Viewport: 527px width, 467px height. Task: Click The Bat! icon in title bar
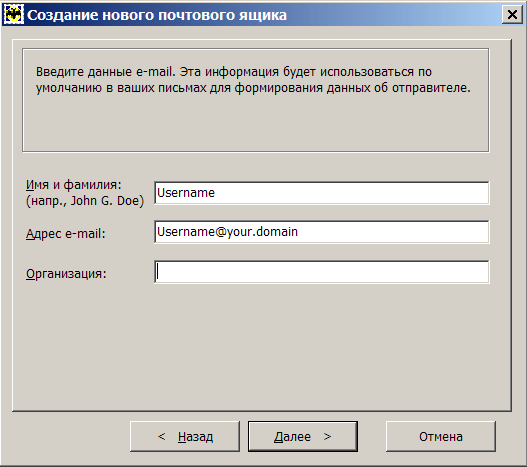click(x=14, y=15)
